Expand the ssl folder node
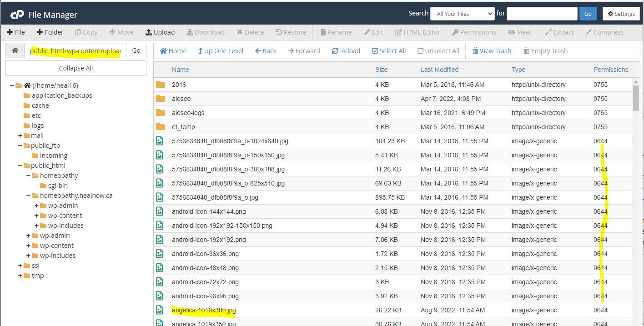The image size is (644, 326). tap(20, 266)
